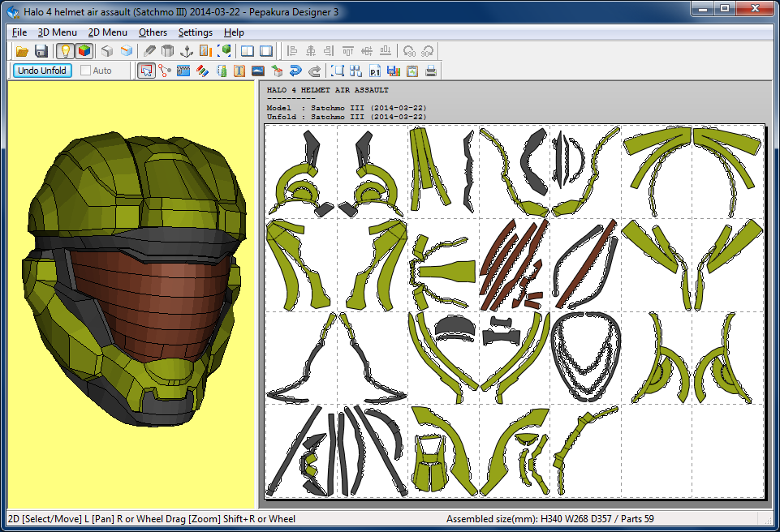
Task: Select the image insert picture icon
Action: pos(258,71)
